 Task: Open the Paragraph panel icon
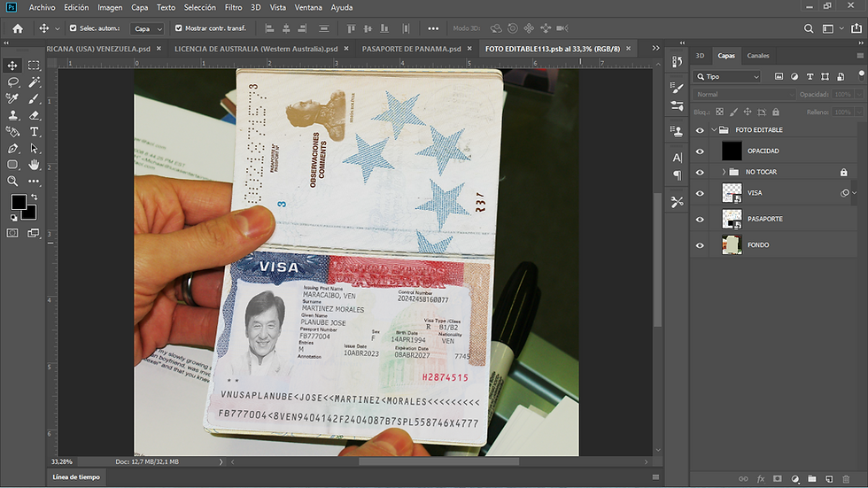click(x=677, y=175)
